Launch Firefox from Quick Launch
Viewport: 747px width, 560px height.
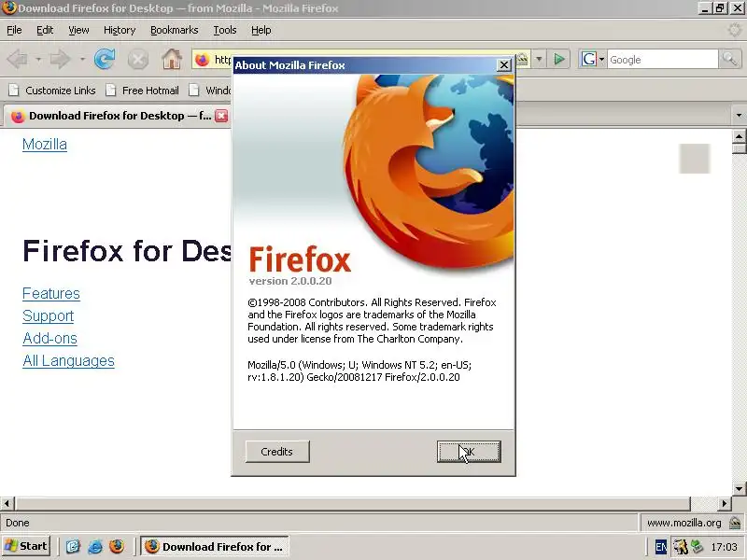coord(117,546)
